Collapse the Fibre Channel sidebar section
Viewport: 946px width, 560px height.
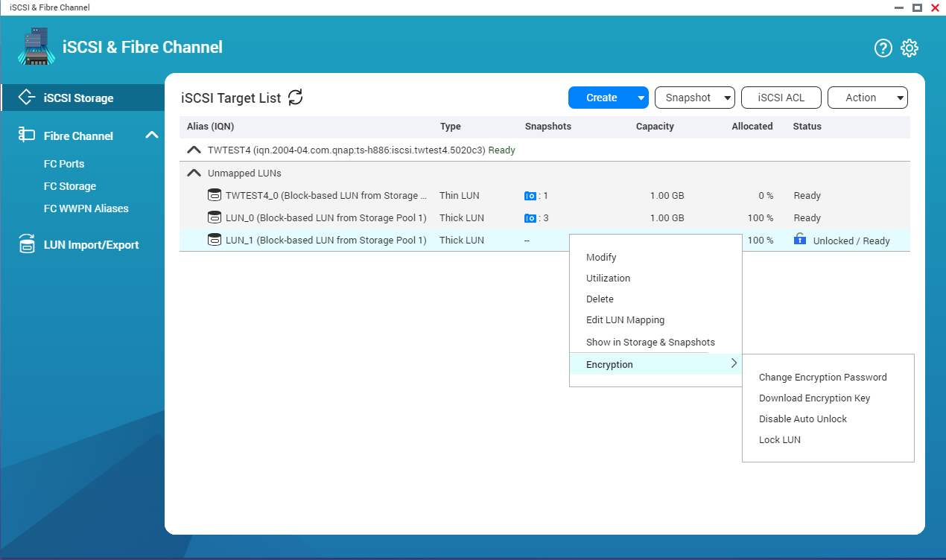(152, 135)
